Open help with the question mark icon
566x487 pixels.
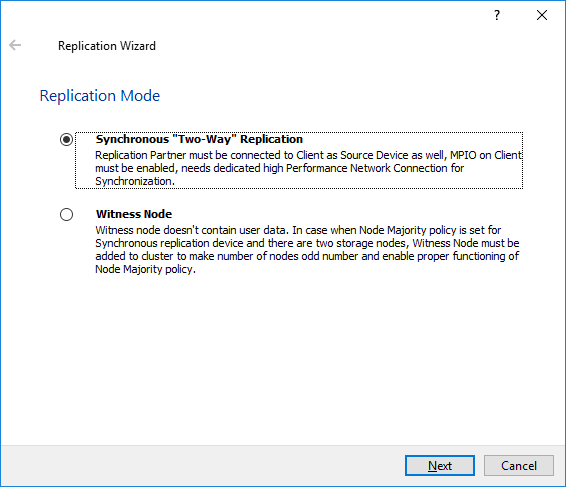pyautogui.click(x=497, y=15)
